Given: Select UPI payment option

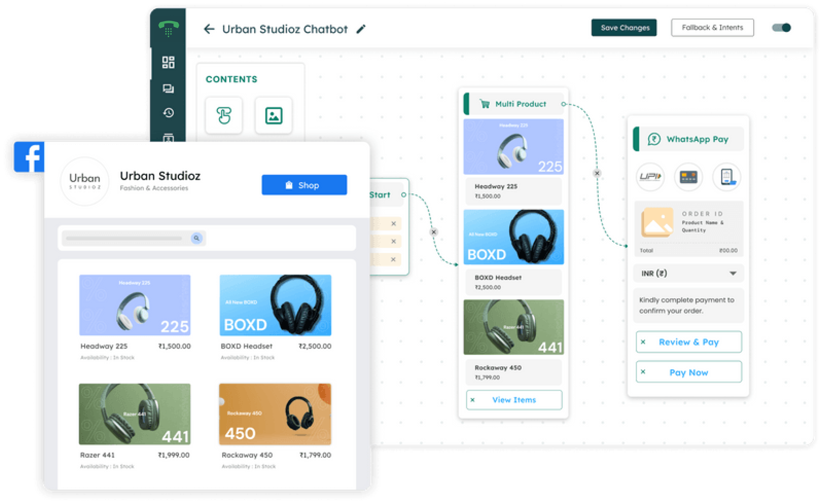Looking at the screenshot, I should (x=650, y=177).
